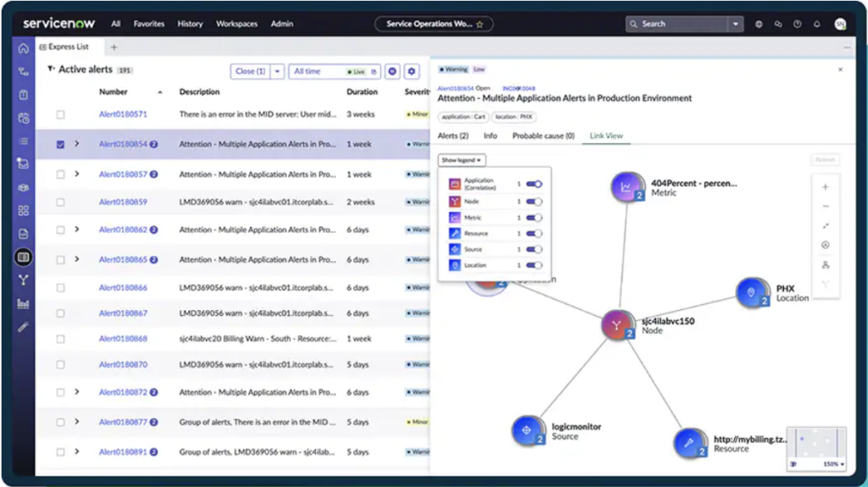Open the 150% zoom level dropdown

coord(834,464)
